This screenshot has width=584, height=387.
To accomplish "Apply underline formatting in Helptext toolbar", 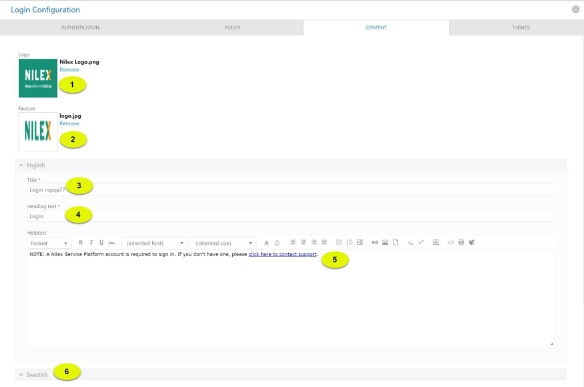I will [x=101, y=242].
